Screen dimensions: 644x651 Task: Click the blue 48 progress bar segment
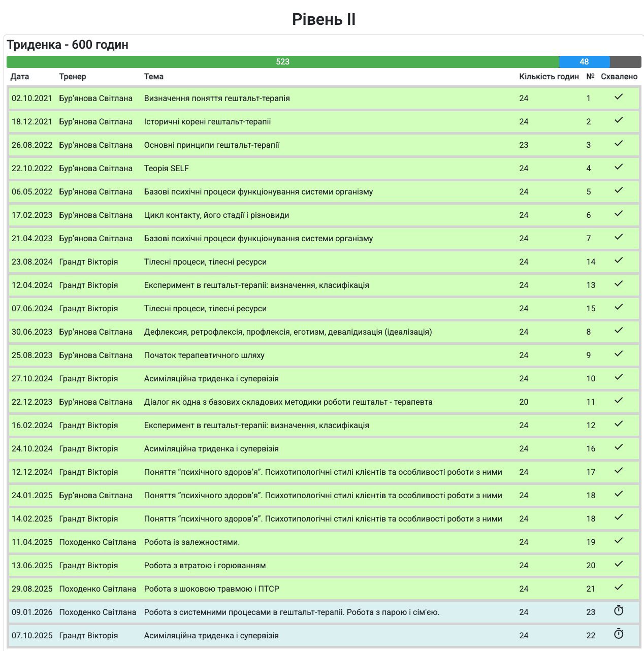click(x=584, y=62)
